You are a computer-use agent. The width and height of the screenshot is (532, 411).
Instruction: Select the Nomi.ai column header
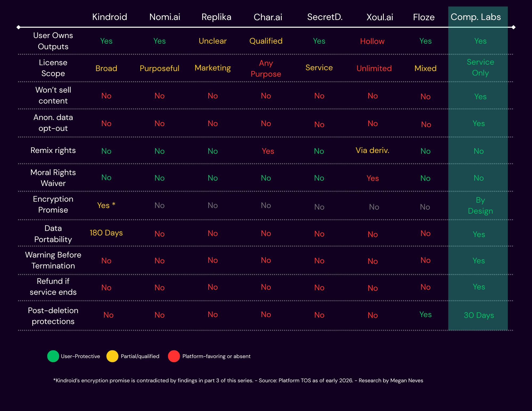(x=165, y=17)
